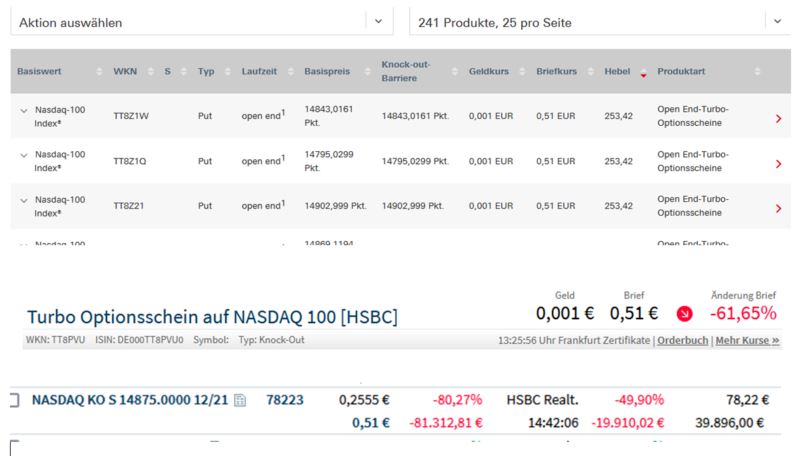The height and width of the screenshot is (456, 793).
Task: Open the 'Mehr Kurse »' link
Action: point(747,340)
